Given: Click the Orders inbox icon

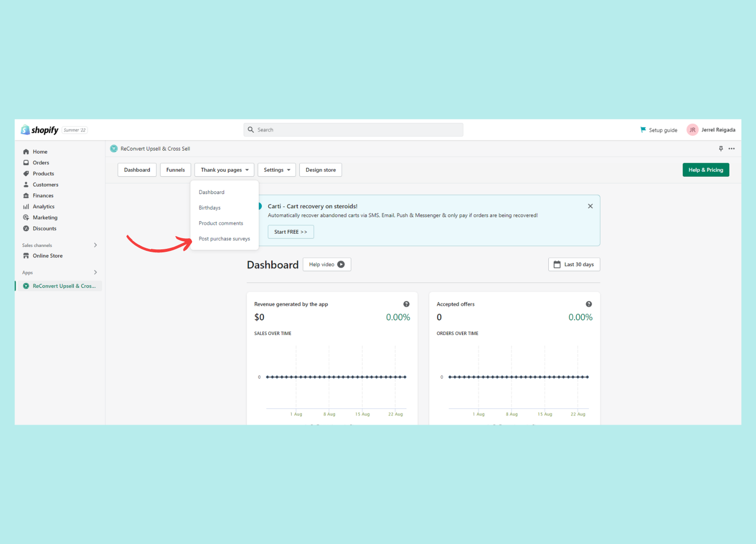Looking at the screenshot, I should pyautogui.click(x=26, y=163).
